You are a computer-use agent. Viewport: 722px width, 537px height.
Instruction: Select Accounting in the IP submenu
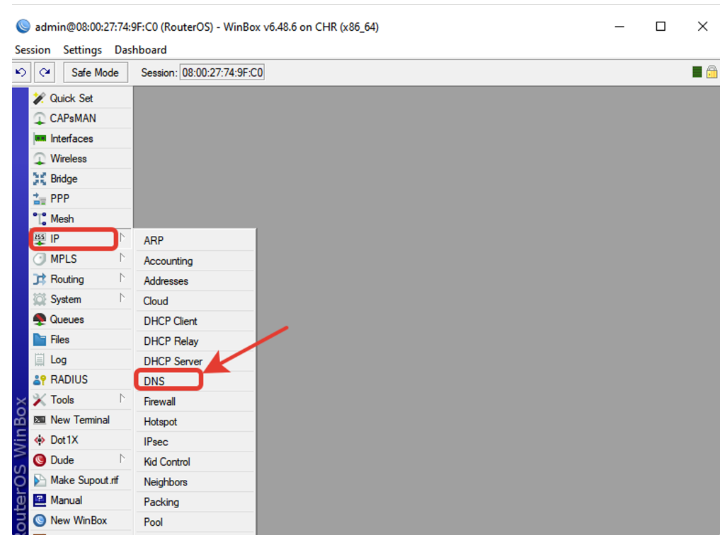tap(195, 261)
